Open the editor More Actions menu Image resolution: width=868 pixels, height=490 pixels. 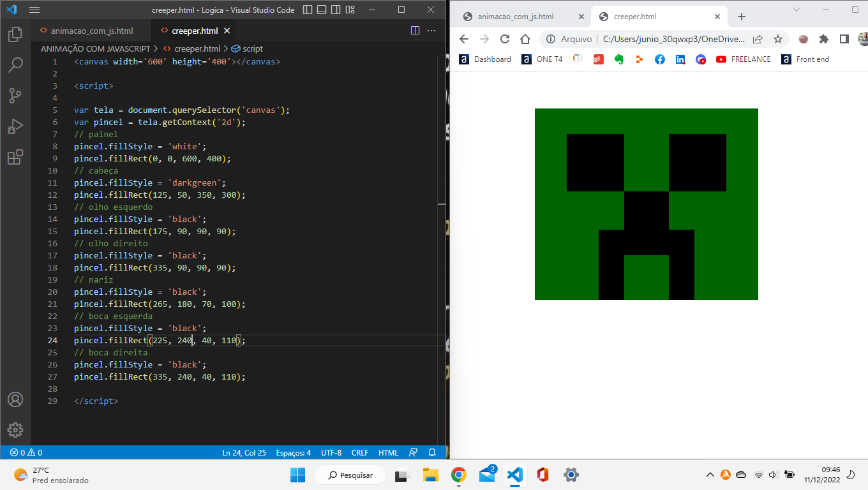click(431, 31)
